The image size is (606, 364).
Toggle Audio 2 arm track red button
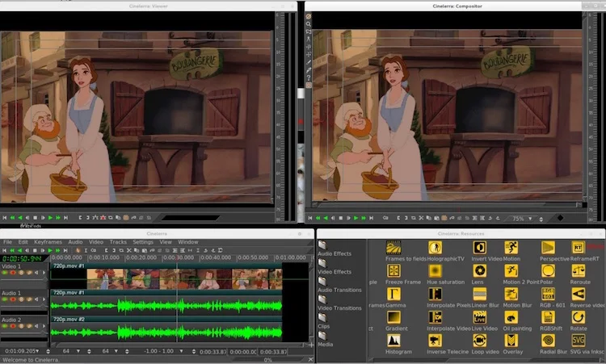click(x=13, y=326)
